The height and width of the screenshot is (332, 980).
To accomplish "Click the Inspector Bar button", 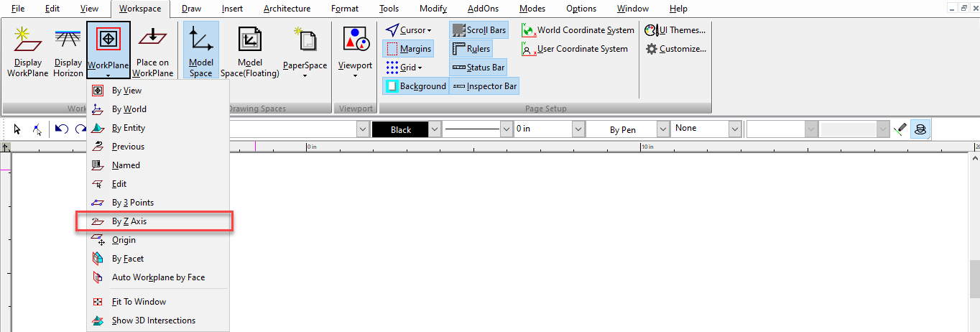I will tap(484, 86).
